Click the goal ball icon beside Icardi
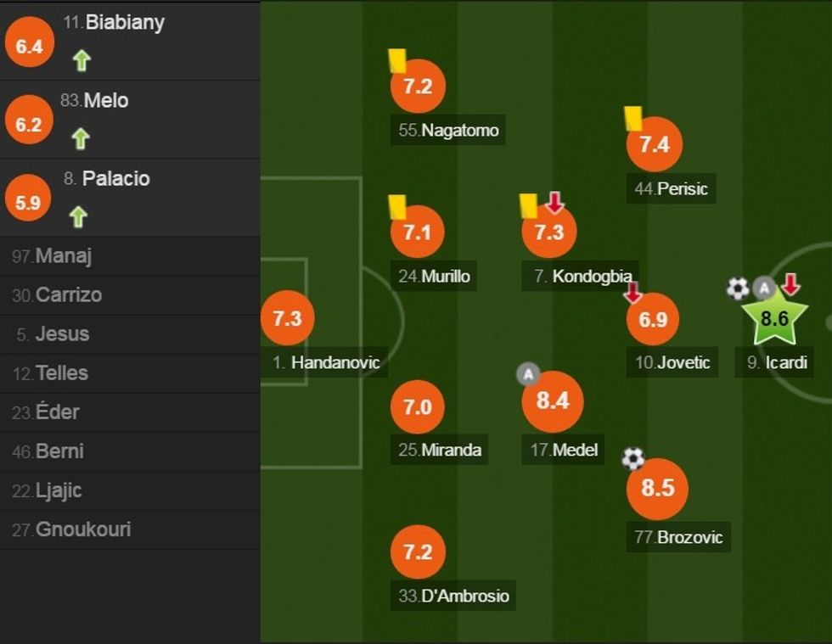 click(x=738, y=288)
